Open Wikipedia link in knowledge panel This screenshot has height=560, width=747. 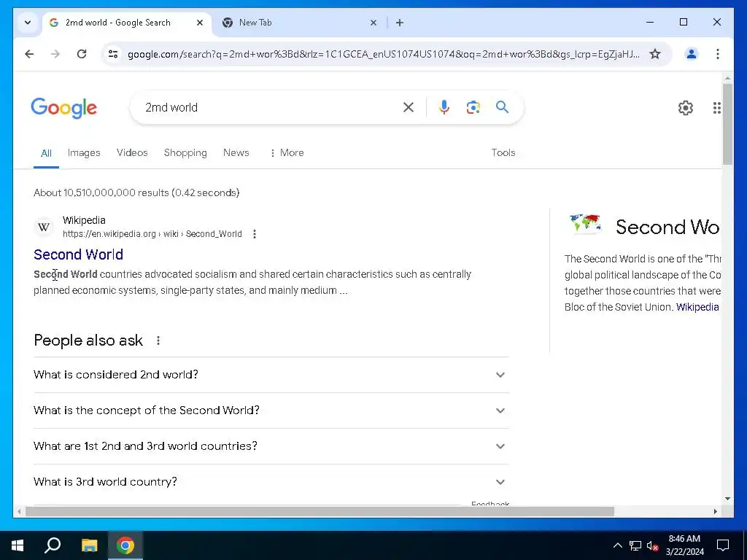[697, 307]
